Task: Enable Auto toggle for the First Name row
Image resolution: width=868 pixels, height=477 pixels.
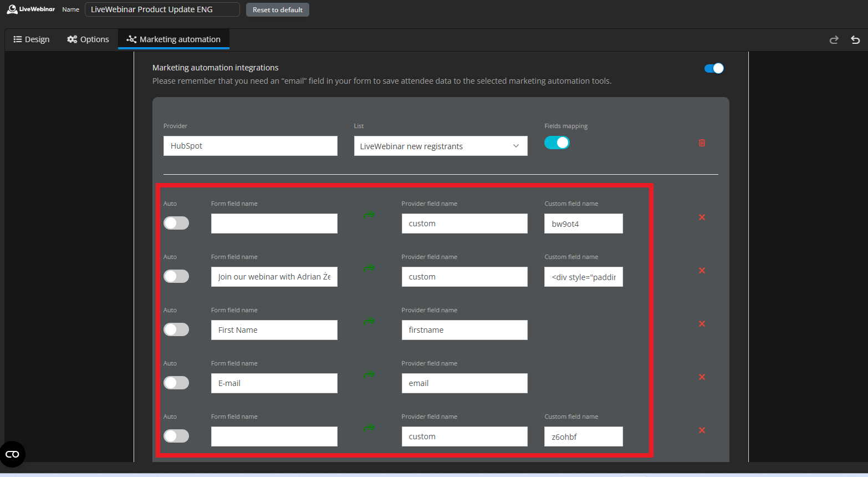Action: coord(176,329)
